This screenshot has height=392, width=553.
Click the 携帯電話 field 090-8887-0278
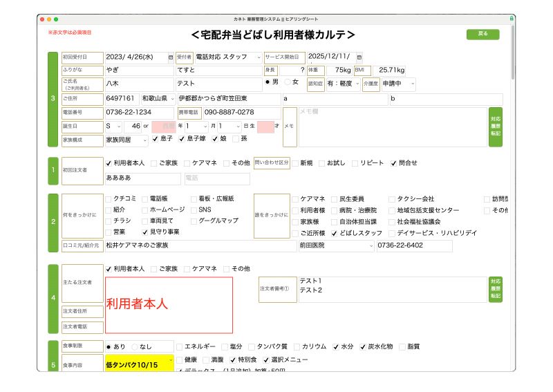click(x=242, y=113)
